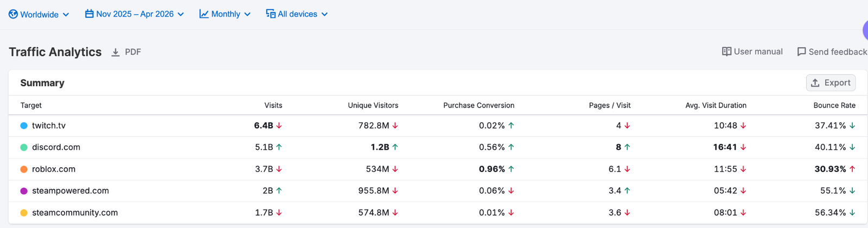Click the Bounce Rate column header
868x228 pixels.
tap(834, 105)
